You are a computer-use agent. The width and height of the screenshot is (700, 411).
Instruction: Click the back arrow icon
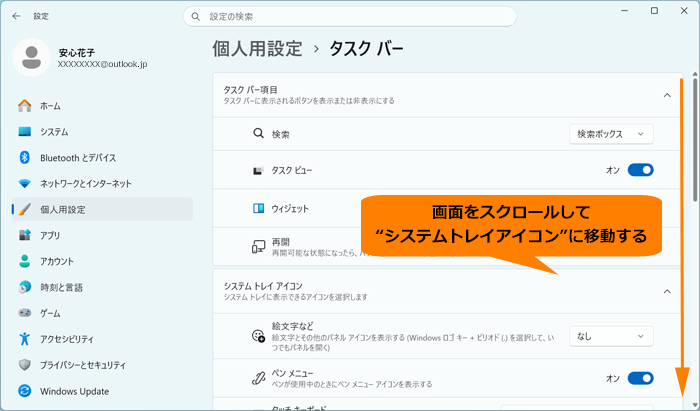[x=17, y=16]
